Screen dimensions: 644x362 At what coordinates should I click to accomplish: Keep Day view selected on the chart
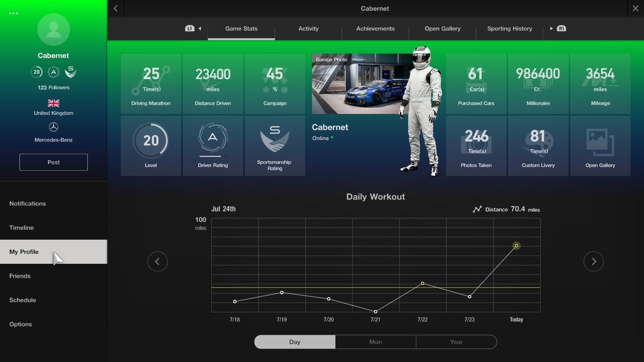click(x=294, y=342)
